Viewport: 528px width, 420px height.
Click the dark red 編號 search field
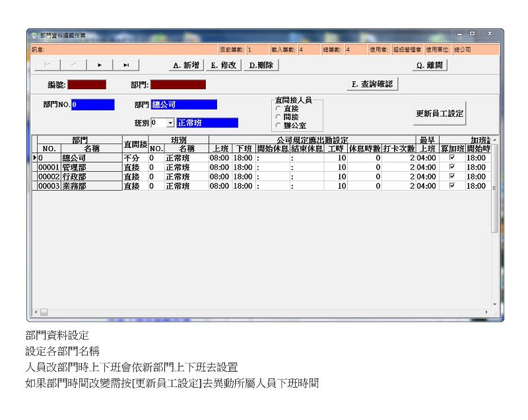tap(86, 85)
